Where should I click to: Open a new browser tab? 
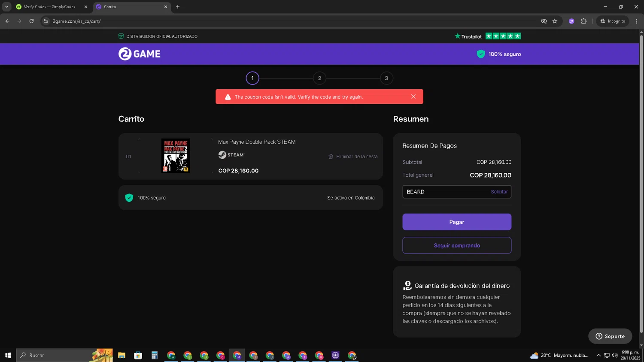pos(178,7)
